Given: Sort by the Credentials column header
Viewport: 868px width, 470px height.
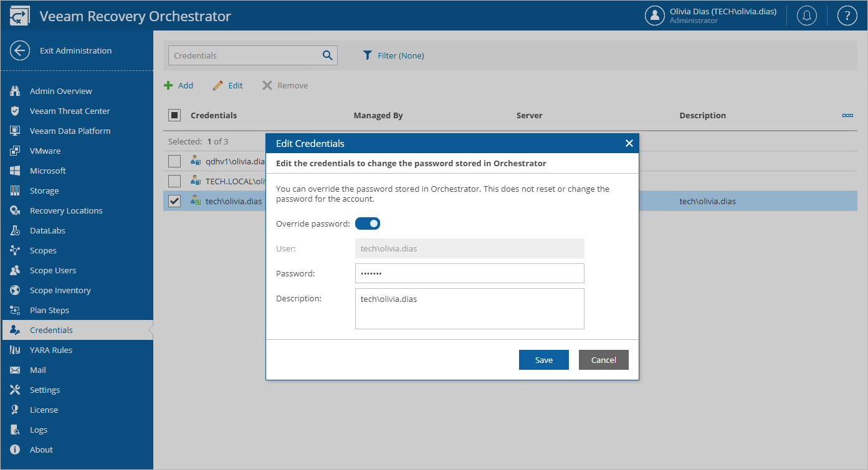Looking at the screenshot, I should 214,115.
